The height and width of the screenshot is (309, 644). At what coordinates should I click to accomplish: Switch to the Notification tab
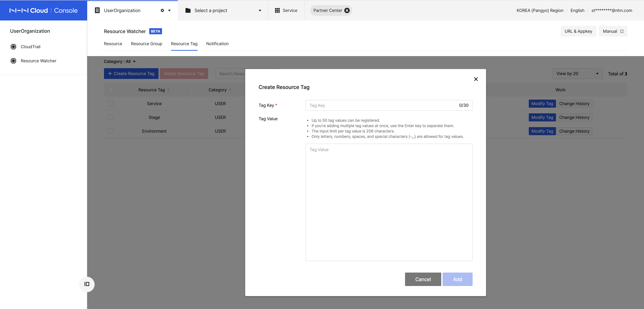coord(217,44)
